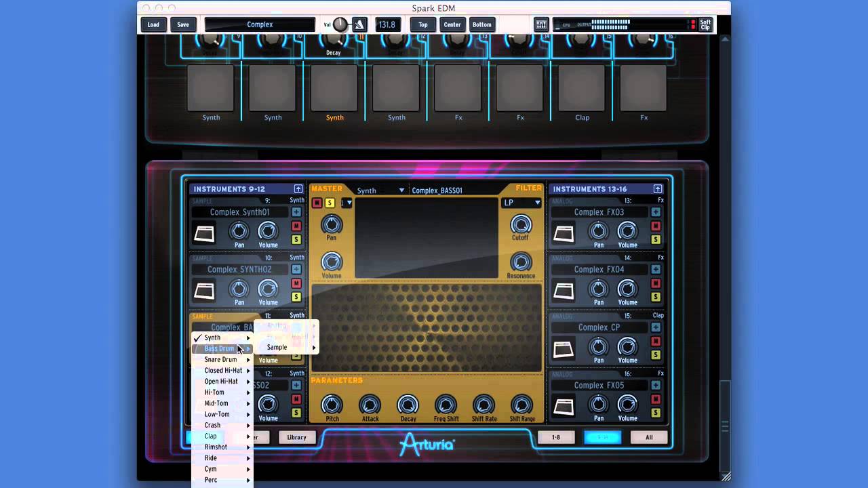Toggle the Soft Clip button
The width and height of the screenshot is (868, 488).
pyautogui.click(x=705, y=24)
